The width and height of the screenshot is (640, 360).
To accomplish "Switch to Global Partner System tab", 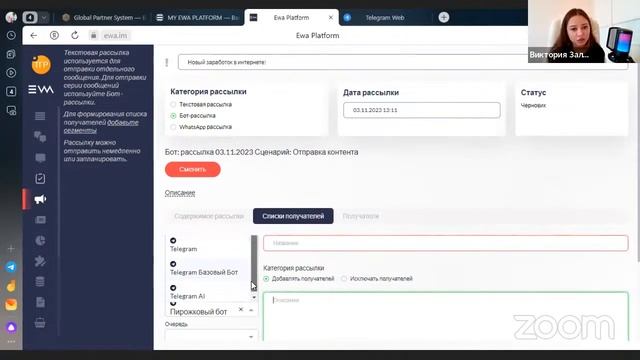I will tap(103, 18).
